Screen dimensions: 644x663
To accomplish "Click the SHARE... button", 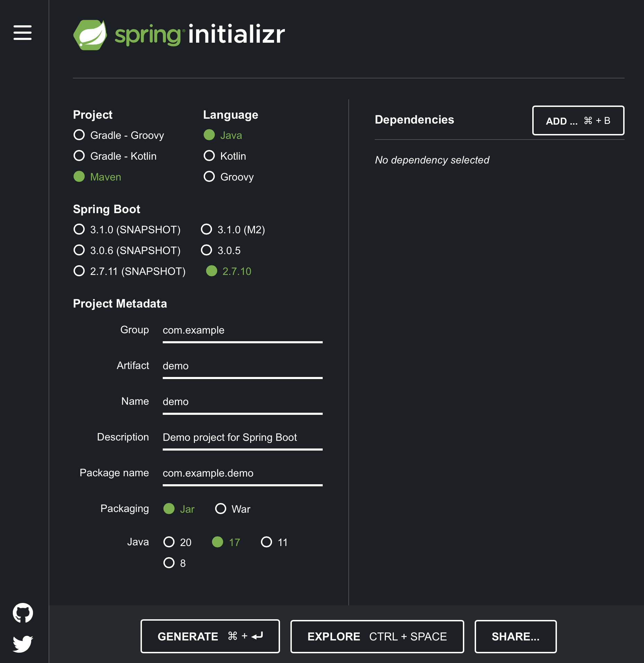I will (516, 636).
